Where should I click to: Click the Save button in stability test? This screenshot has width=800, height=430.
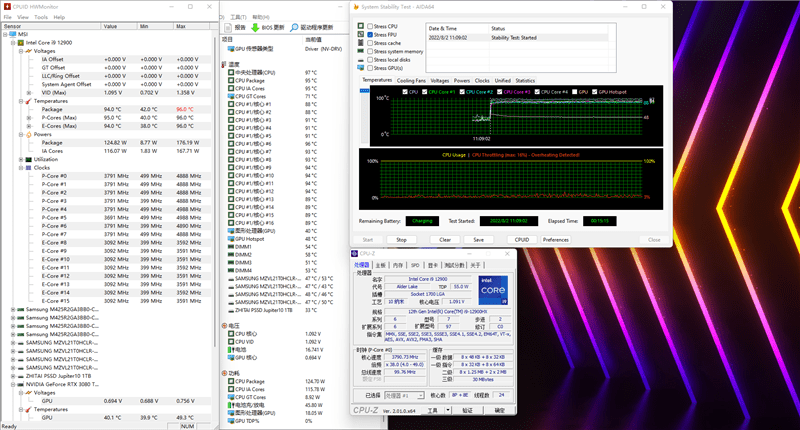point(479,240)
